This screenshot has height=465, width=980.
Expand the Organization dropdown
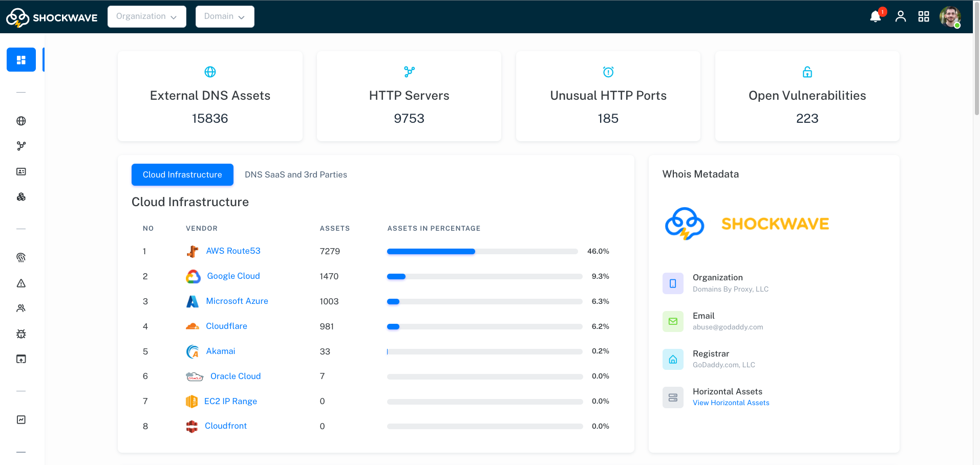pos(146,16)
